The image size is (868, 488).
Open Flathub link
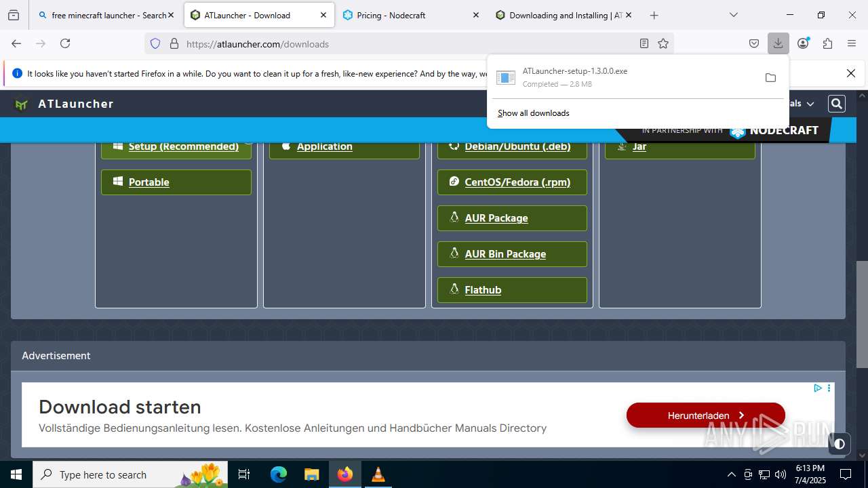(512, 289)
